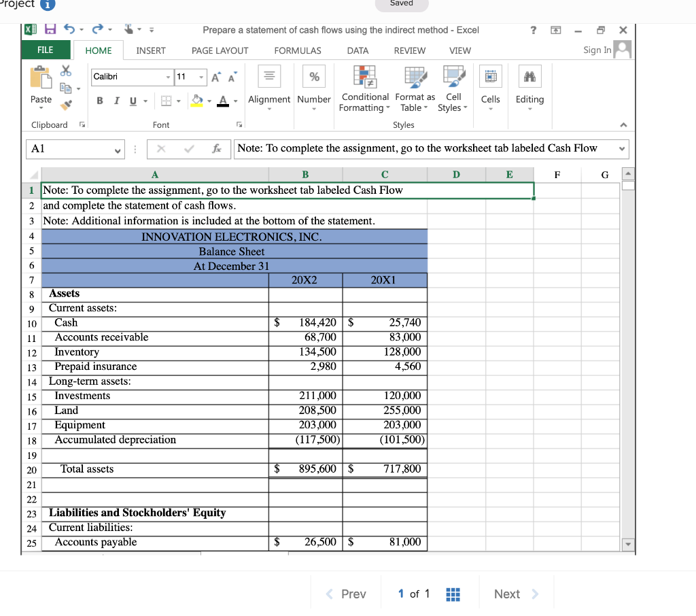Select the Italic formatting icon
This screenshot has width=696, height=616.
(x=117, y=100)
